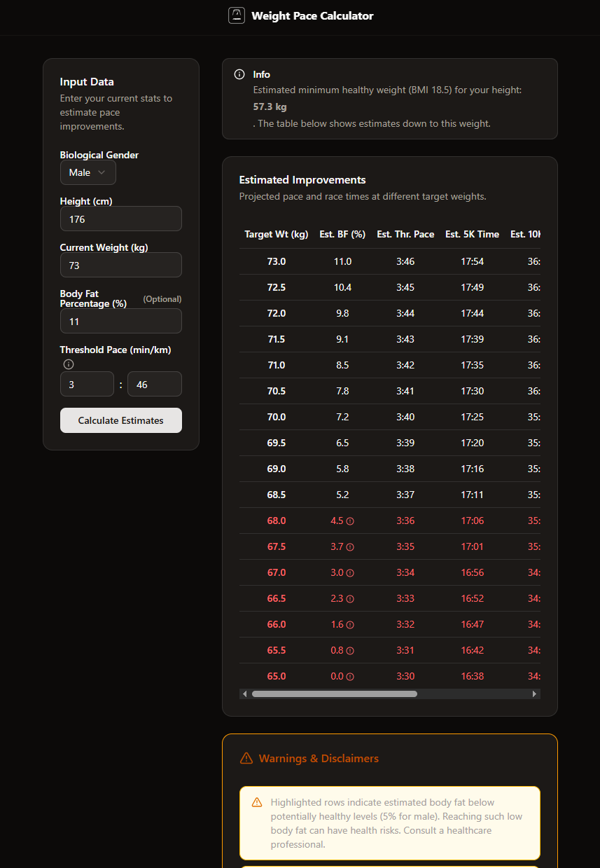The height and width of the screenshot is (868, 600).
Task: Click the 5.2 body fat cell
Action: [x=342, y=495]
